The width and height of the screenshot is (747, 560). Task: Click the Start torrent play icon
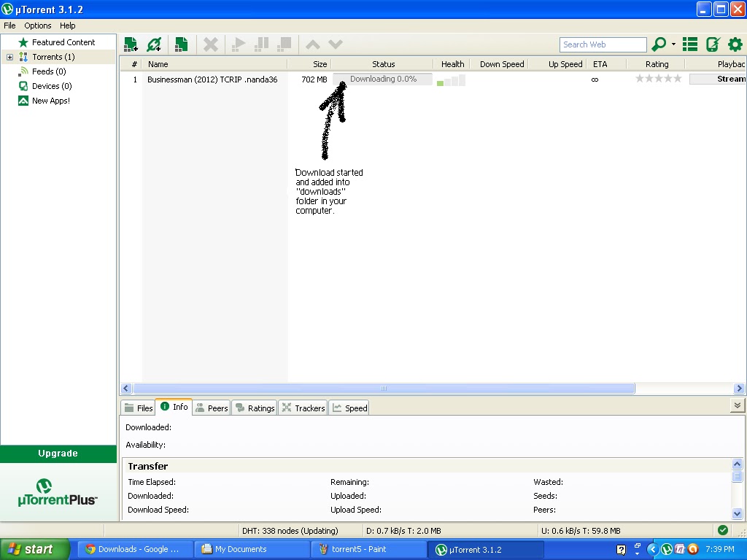point(239,44)
